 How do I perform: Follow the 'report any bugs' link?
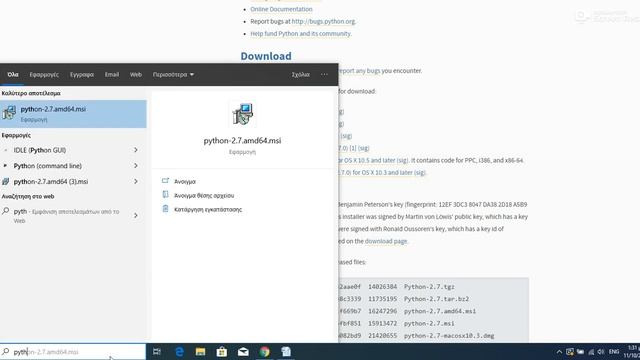pyautogui.click(x=360, y=71)
